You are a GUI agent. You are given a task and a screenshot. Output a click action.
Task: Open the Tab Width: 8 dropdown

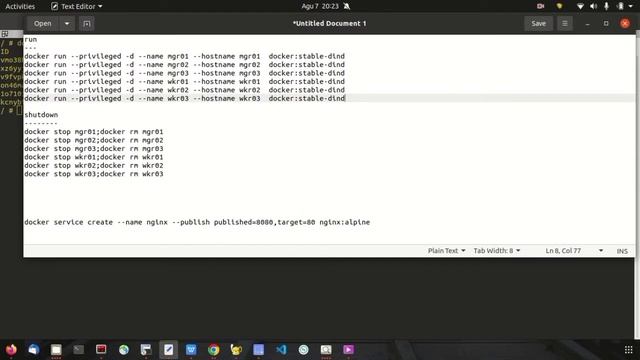coord(497,251)
